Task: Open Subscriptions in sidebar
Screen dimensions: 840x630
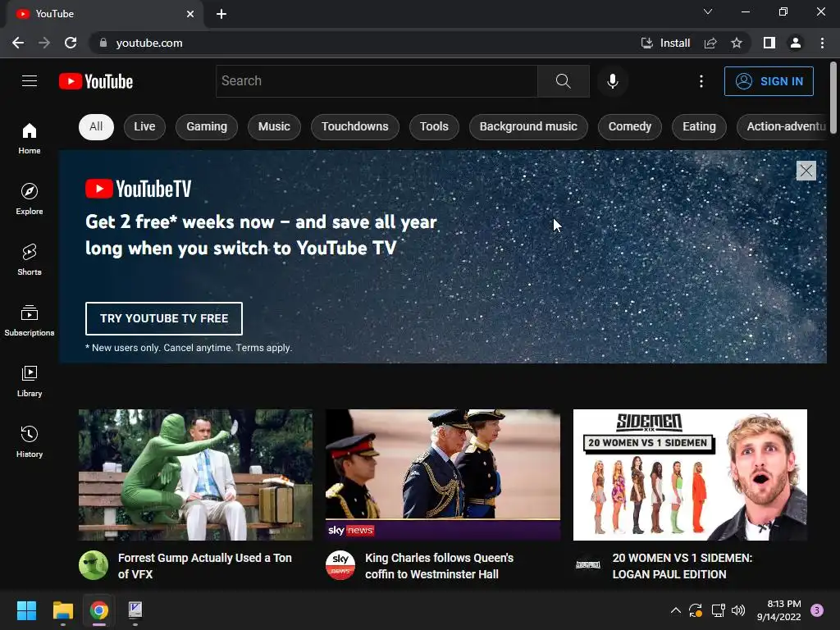Action: point(30,321)
